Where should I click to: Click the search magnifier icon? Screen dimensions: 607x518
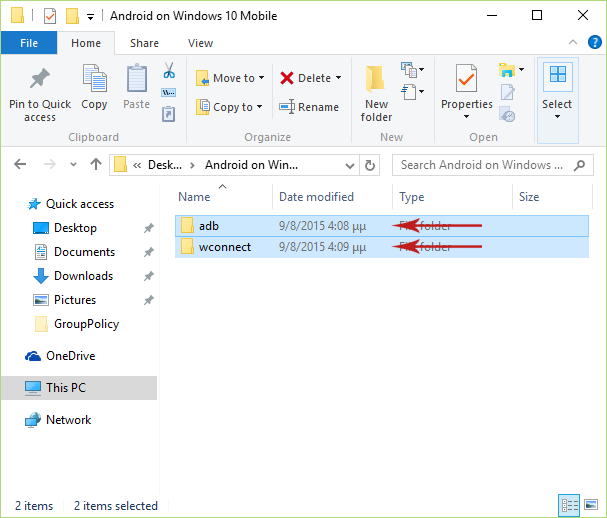tap(579, 165)
